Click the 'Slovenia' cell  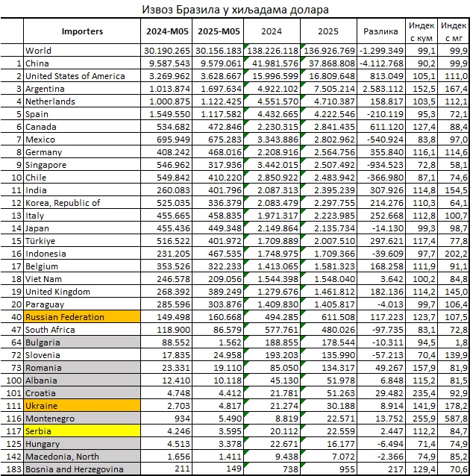(x=82, y=355)
